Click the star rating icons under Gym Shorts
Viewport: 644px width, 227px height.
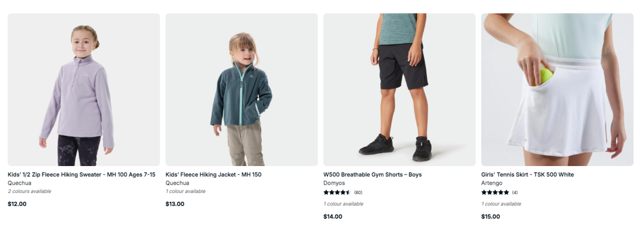point(337,192)
